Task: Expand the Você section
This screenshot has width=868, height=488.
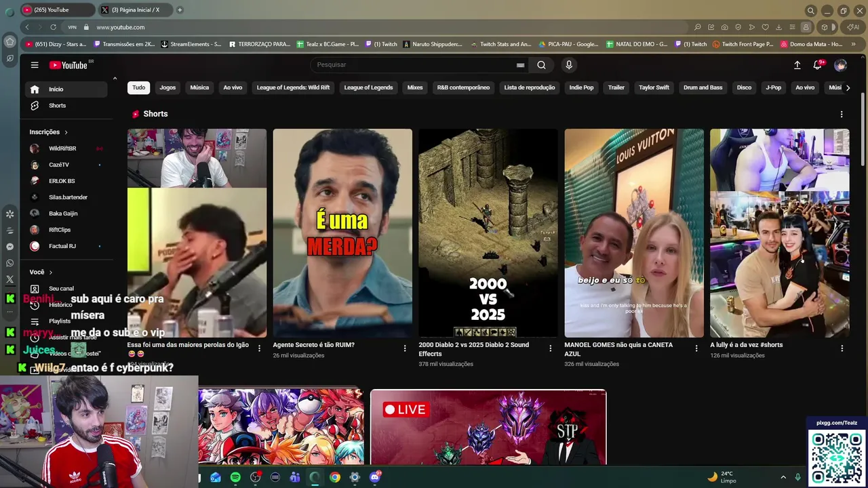Action: [41, 272]
